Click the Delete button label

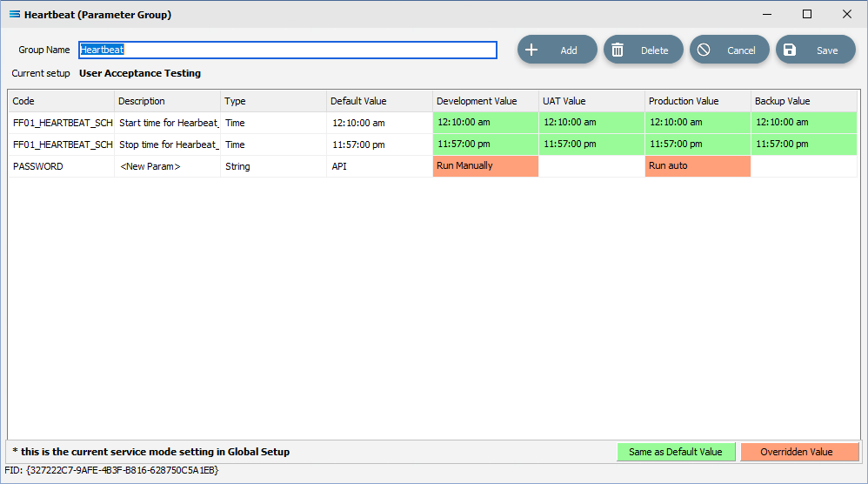click(x=654, y=50)
